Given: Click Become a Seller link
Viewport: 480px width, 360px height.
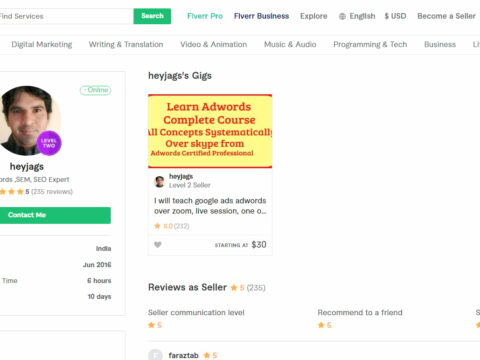Looking at the screenshot, I should tap(446, 16).
